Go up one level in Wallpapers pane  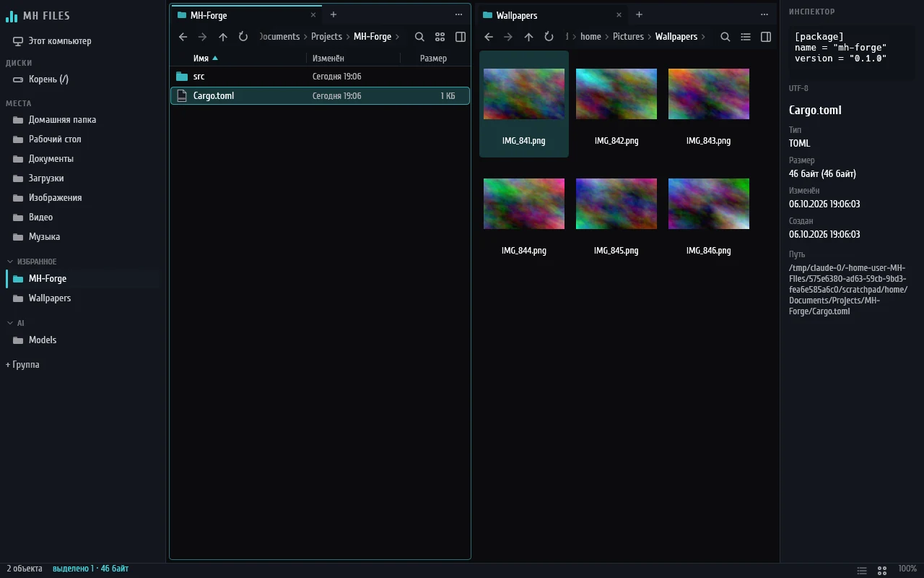pos(529,37)
